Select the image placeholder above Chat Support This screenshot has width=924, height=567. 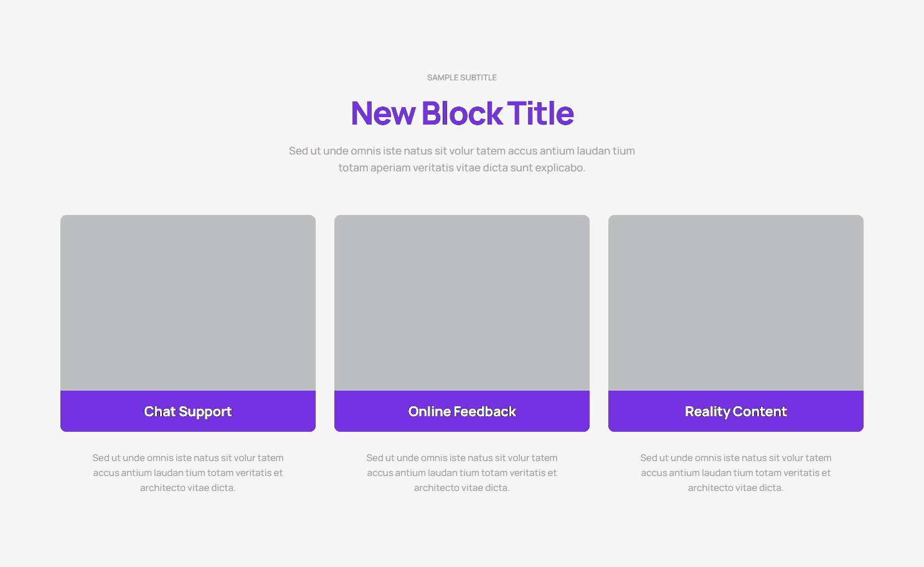[188, 303]
